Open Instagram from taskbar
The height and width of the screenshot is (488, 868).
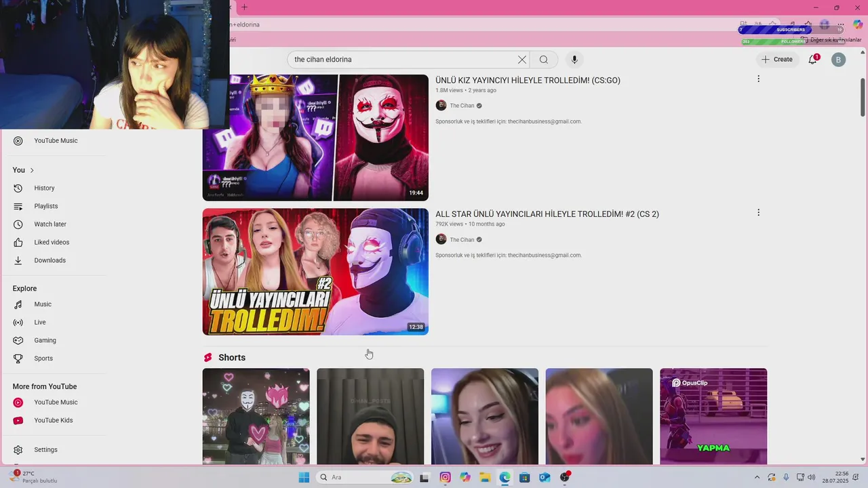pyautogui.click(x=445, y=477)
